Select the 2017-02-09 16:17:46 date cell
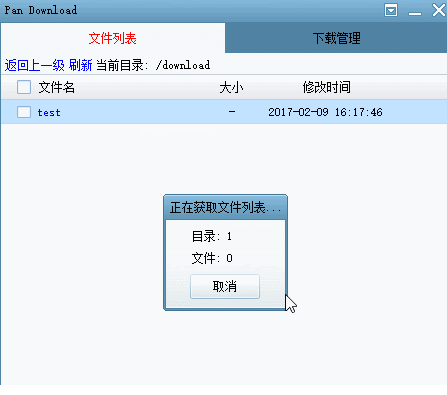This screenshot has width=447, height=395. point(325,112)
